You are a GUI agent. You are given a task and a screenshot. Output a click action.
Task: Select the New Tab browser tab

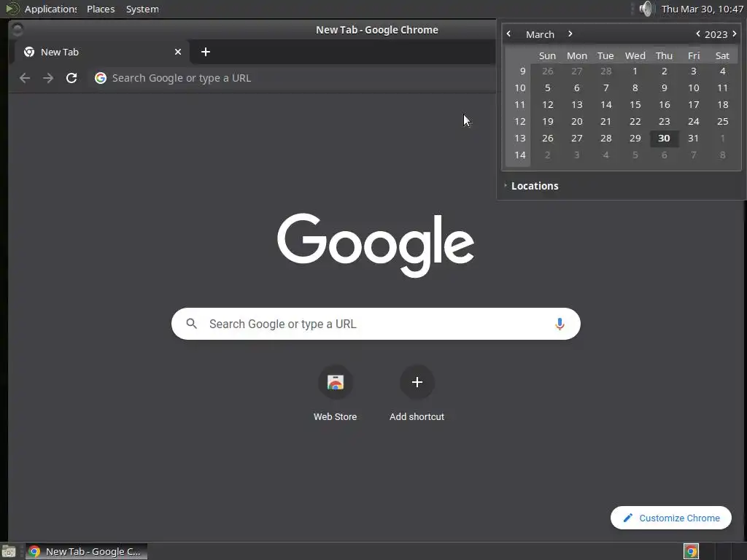(x=102, y=52)
